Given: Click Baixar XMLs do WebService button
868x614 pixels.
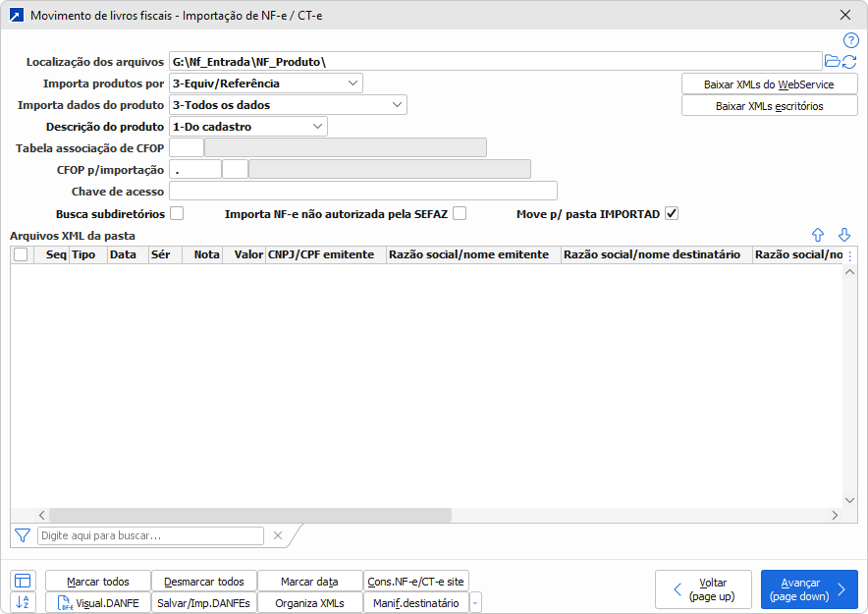Looking at the screenshot, I should pyautogui.click(x=770, y=84).
